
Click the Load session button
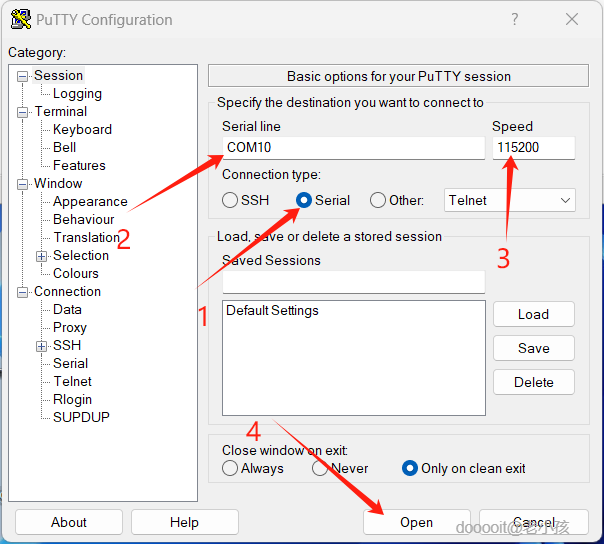(533, 314)
